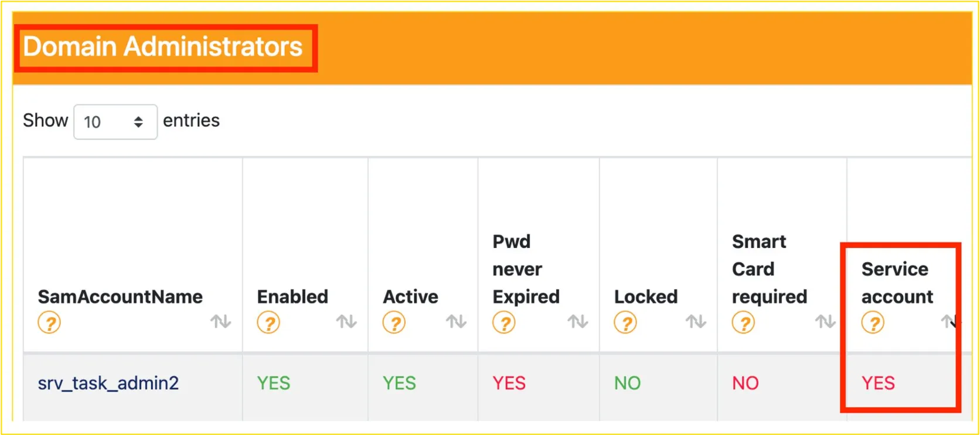Click the Locked column header text

[x=645, y=297]
